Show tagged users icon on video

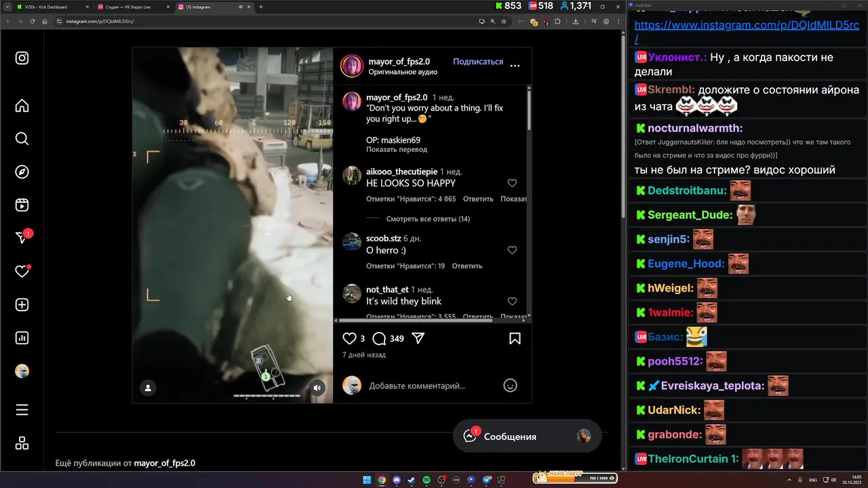147,388
